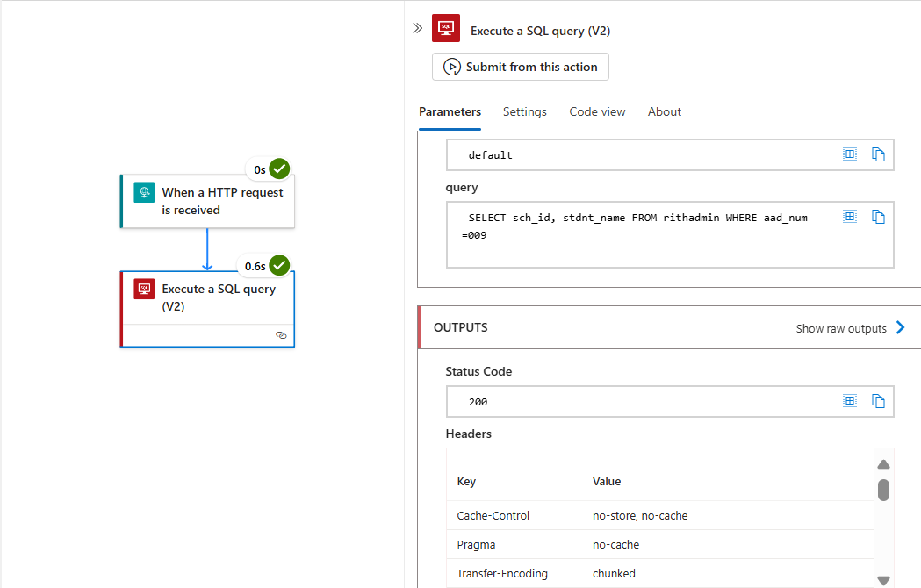Click the Key column header

click(466, 482)
